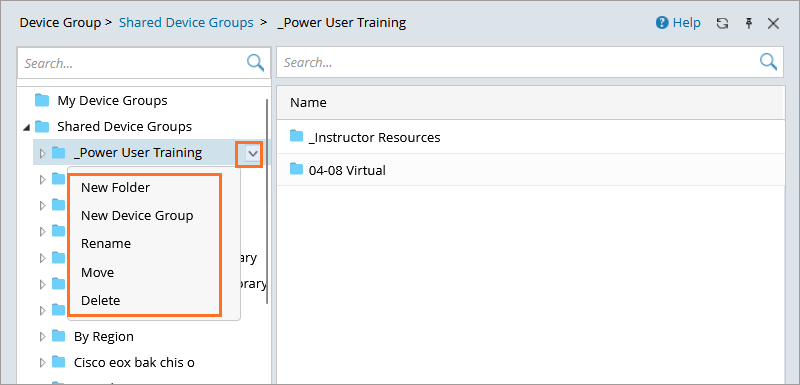Image resolution: width=800 pixels, height=385 pixels.
Task: Choose New Folder from the menu
Action: click(115, 188)
